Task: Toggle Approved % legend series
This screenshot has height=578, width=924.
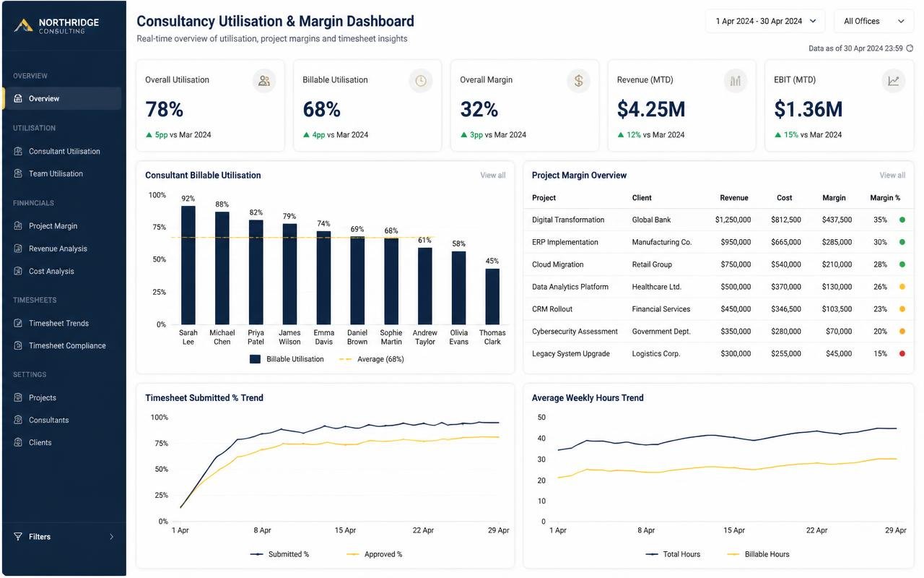Action: click(374, 554)
